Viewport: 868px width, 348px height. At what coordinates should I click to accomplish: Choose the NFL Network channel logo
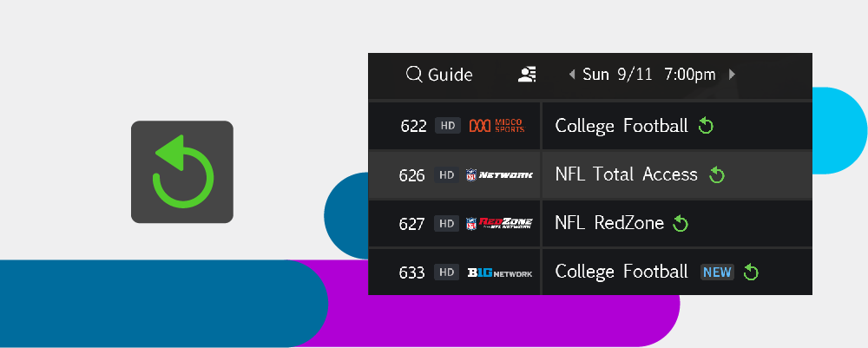pyautogui.click(x=499, y=175)
